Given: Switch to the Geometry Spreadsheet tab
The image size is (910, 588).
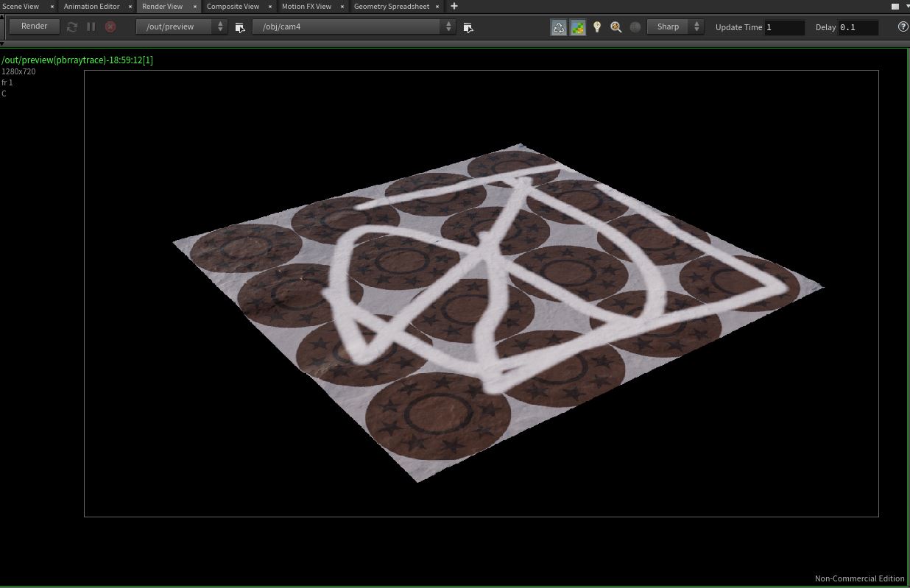Looking at the screenshot, I should [391, 6].
